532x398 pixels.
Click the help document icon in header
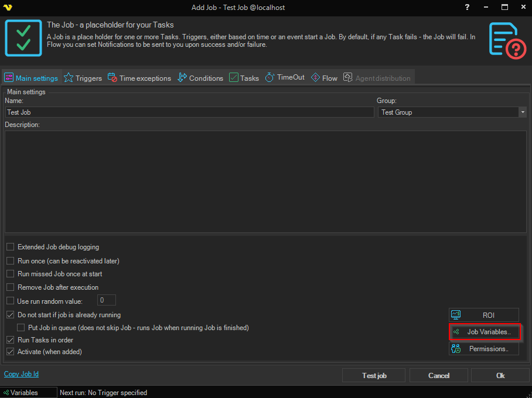(x=507, y=40)
